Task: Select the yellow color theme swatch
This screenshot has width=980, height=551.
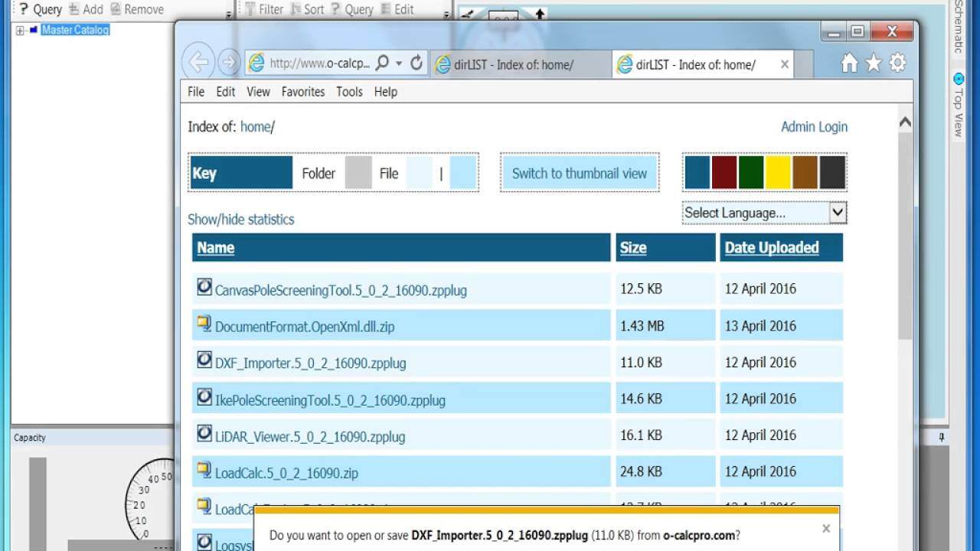Action: click(x=778, y=172)
